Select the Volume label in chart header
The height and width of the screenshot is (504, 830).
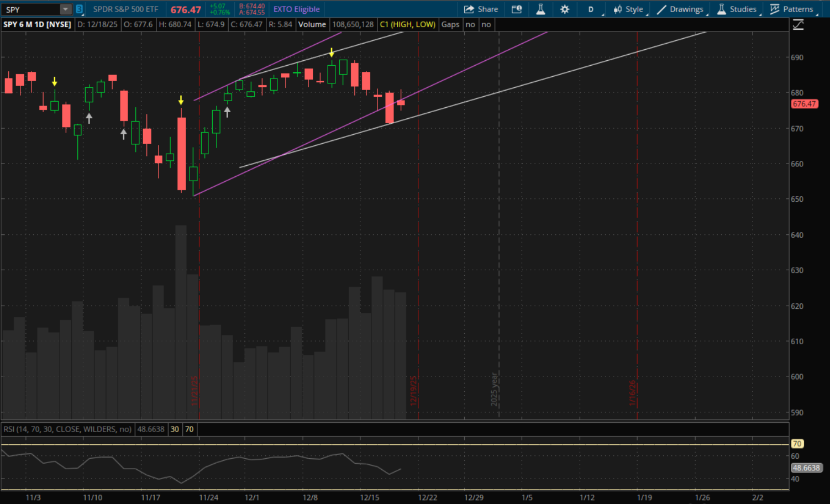pyautogui.click(x=312, y=24)
